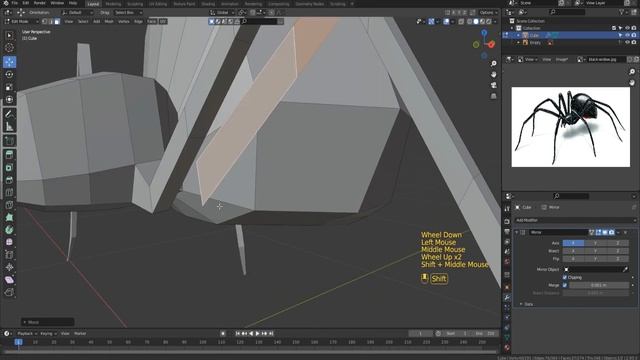Toggle Clipping checkbox in Mirror modifier

565,278
